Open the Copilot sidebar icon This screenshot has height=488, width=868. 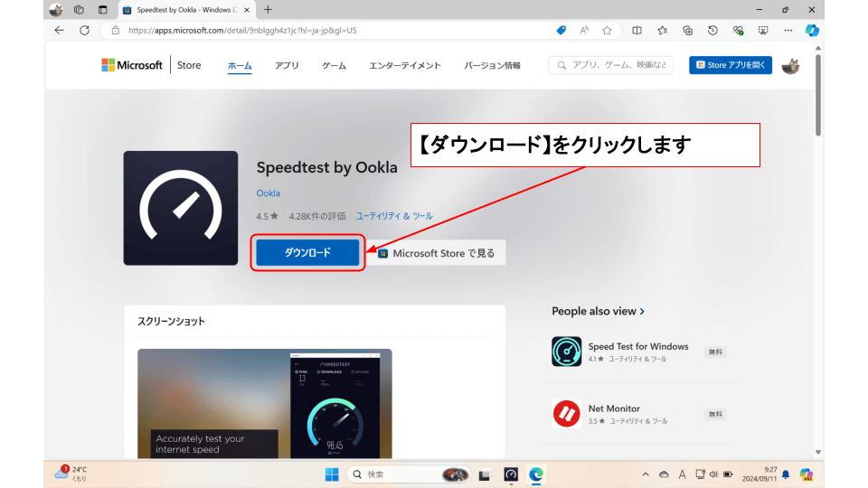(x=812, y=30)
